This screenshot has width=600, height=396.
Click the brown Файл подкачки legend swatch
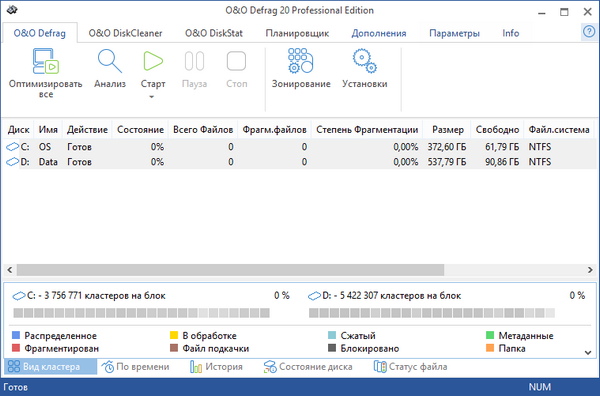[174, 348]
